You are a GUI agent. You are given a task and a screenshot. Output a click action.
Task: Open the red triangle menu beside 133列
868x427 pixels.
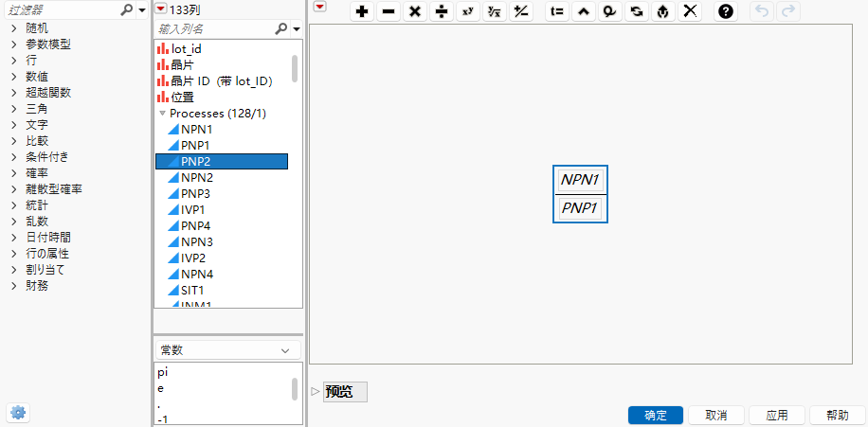pos(160,9)
